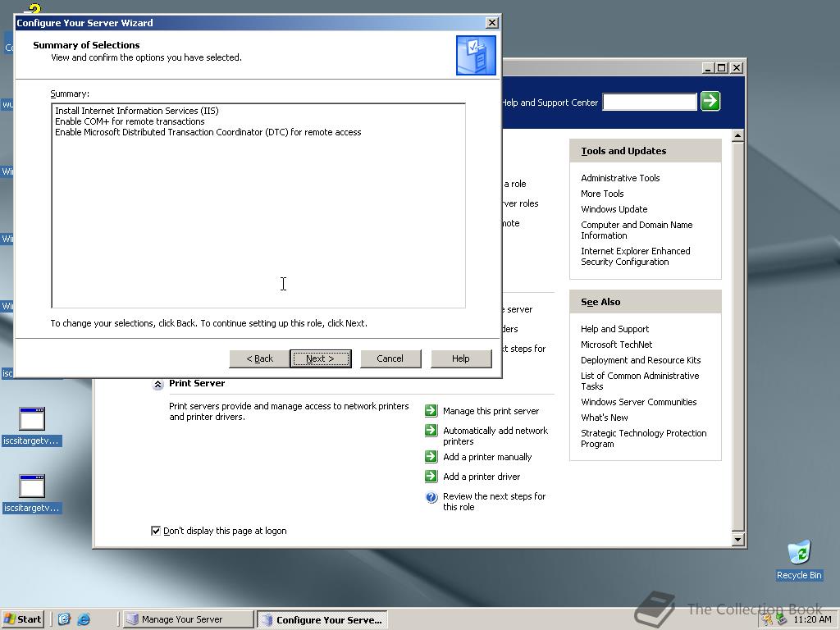Go Back in the Configure Your Server Wizard
The width and height of the screenshot is (840, 630).
coord(259,358)
